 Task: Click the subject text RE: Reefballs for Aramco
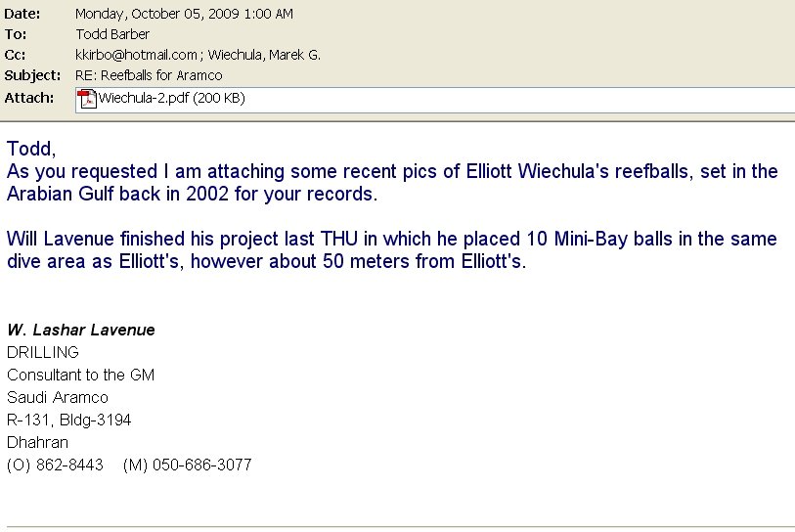point(149,75)
